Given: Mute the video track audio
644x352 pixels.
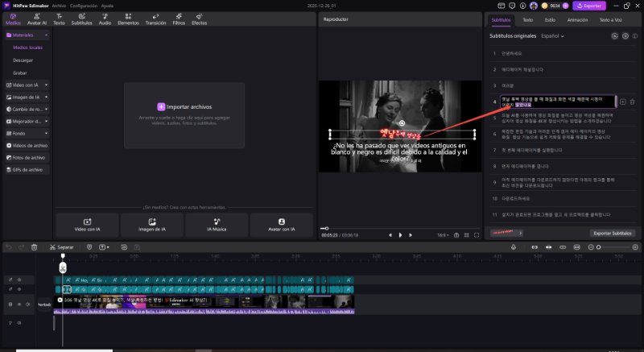Looking at the screenshot, I should (28, 304).
